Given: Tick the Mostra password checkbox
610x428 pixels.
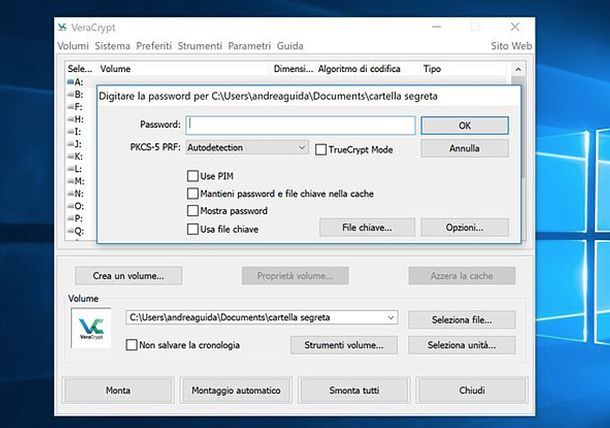Looking at the screenshot, I should (x=193, y=210).
